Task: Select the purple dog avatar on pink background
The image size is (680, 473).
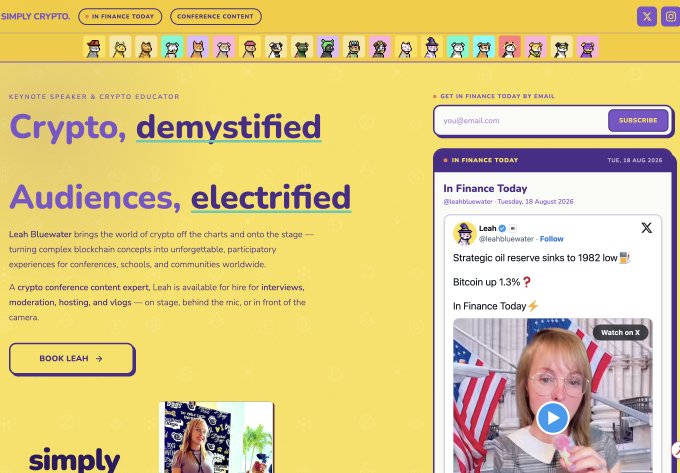Action: pos(588,47)
